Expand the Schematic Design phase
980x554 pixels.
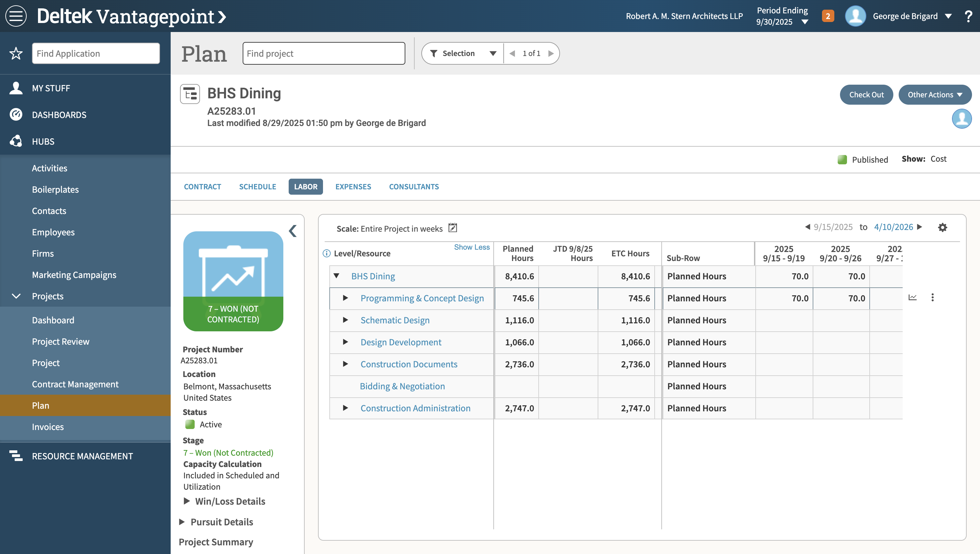345,320
